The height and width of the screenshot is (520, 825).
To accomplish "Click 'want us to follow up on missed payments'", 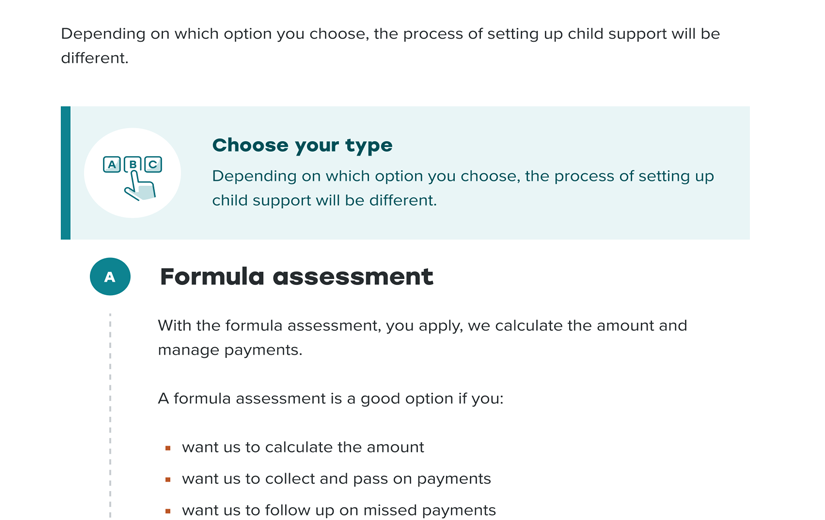I will (x=339, y=510).
